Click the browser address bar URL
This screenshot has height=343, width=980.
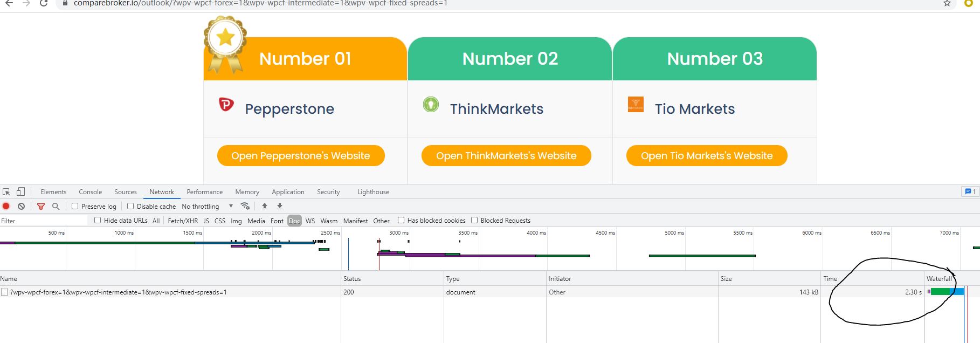260,3
